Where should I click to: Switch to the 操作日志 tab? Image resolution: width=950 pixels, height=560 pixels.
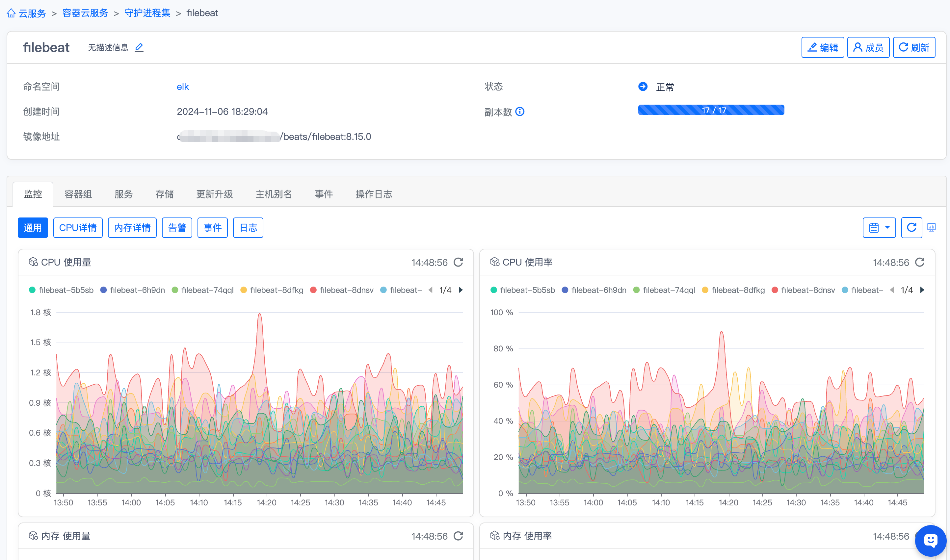click(x=373, y=194)
